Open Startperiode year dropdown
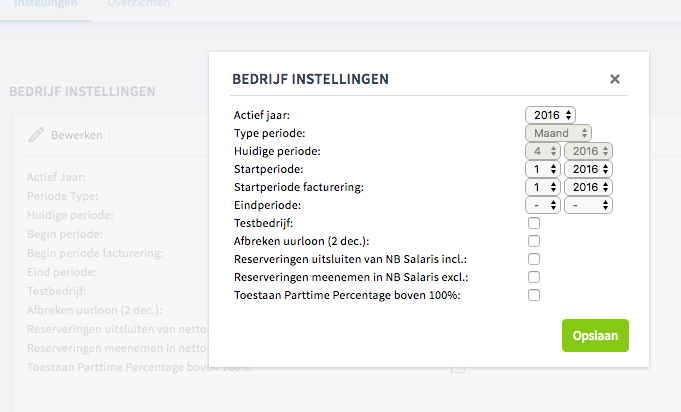Image resolution: width=681 pixels, height=412 pixels. tap(588, 169)
